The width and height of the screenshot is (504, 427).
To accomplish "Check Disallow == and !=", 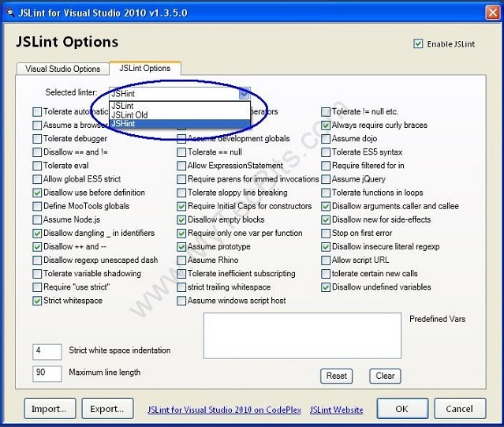I will click(x=37, y=152).
